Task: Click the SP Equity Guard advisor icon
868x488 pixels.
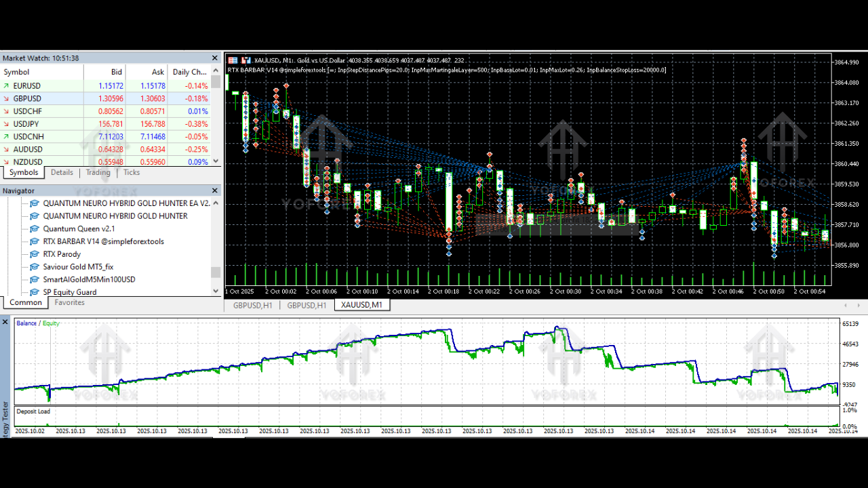Action: (x=35, y=292)
